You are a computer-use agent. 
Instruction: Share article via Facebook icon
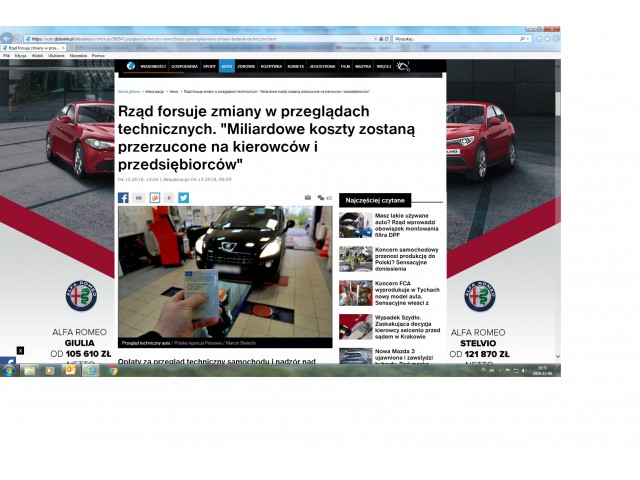(124, 198)
